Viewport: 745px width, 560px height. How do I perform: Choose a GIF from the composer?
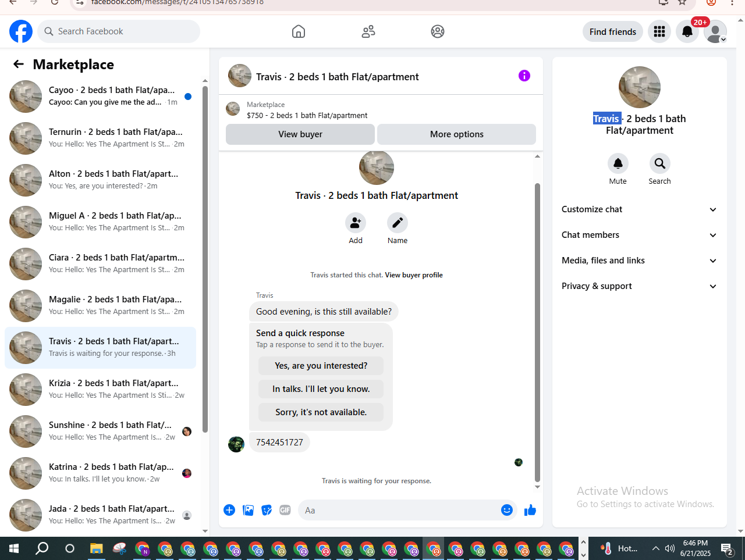point(285,510)
